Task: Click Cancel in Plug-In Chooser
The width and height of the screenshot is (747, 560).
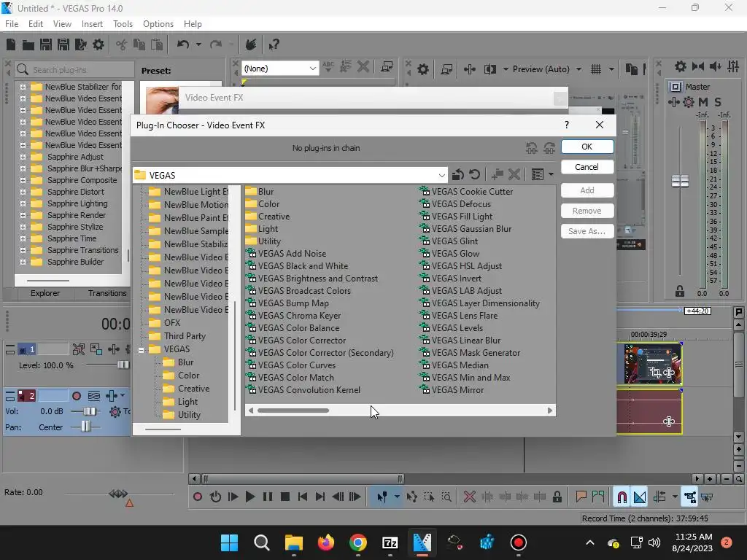Action: click(x=587, y=167)
